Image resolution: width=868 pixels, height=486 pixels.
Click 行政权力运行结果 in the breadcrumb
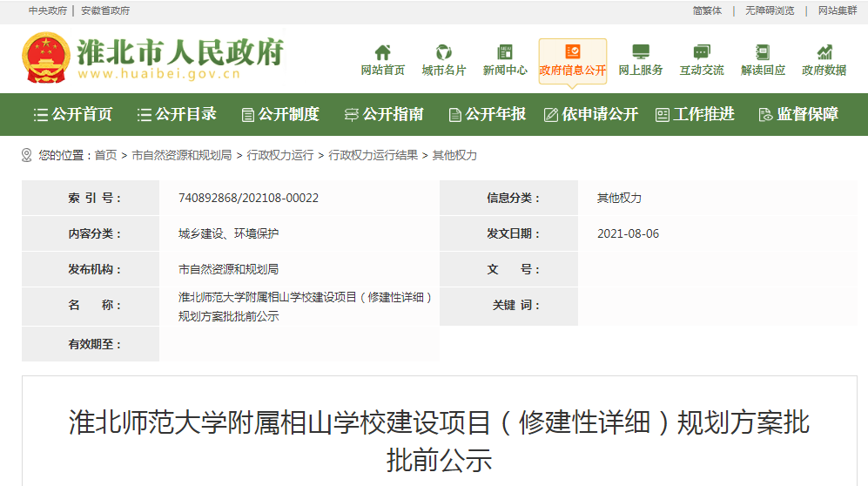(x=373, y=156)
